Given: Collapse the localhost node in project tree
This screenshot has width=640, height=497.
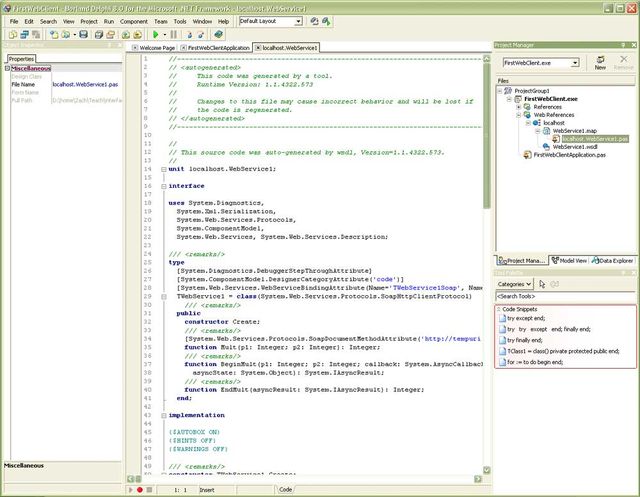Looking at the screenshot, I should pyautogui.click(x=528, y=123).
